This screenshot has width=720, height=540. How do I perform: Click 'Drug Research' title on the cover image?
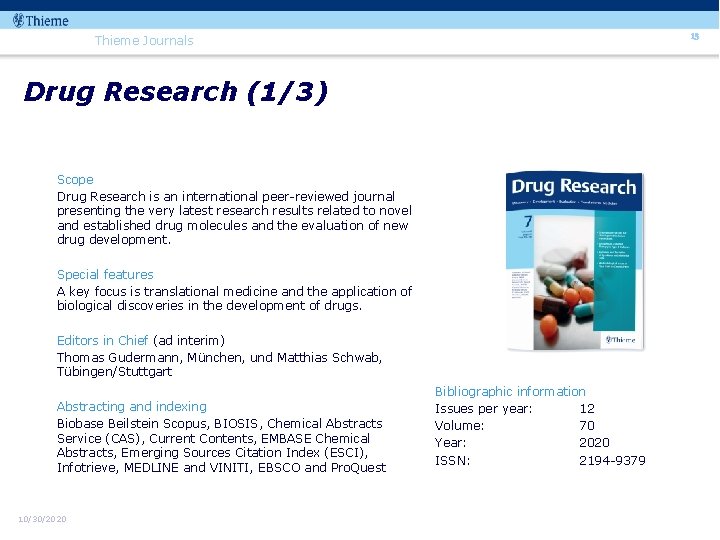pos(574,186)
